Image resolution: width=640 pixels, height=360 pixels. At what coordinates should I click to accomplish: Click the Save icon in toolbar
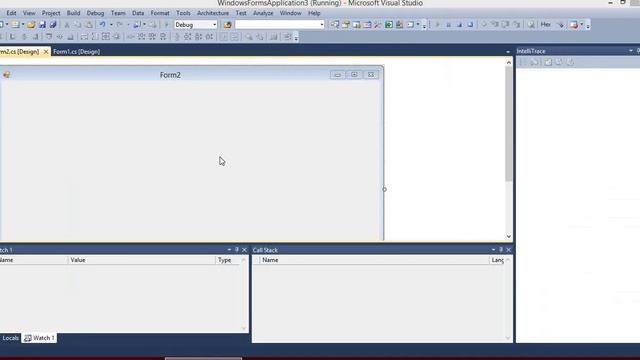pos(42,25)
